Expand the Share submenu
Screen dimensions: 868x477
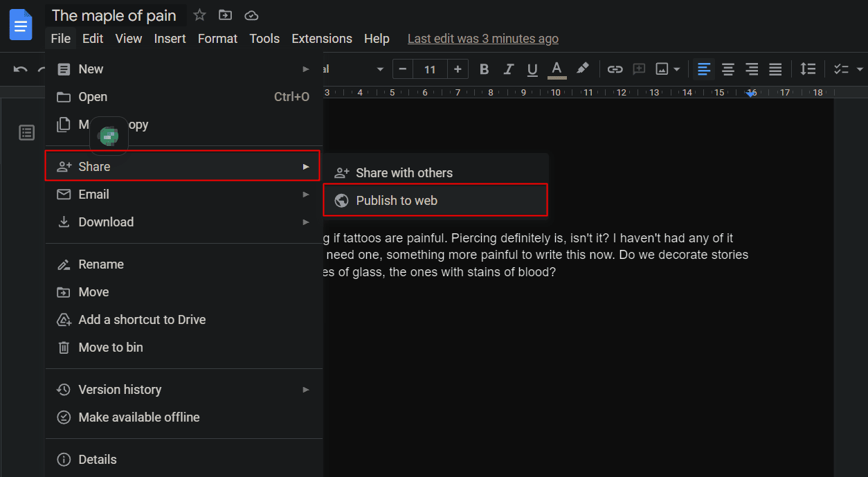click(183, 166)
